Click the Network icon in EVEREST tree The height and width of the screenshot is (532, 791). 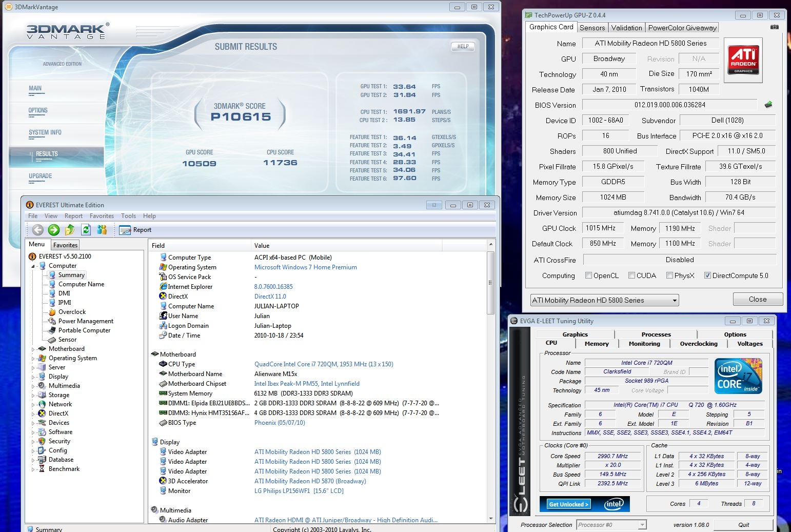click(x=42, y=404)
